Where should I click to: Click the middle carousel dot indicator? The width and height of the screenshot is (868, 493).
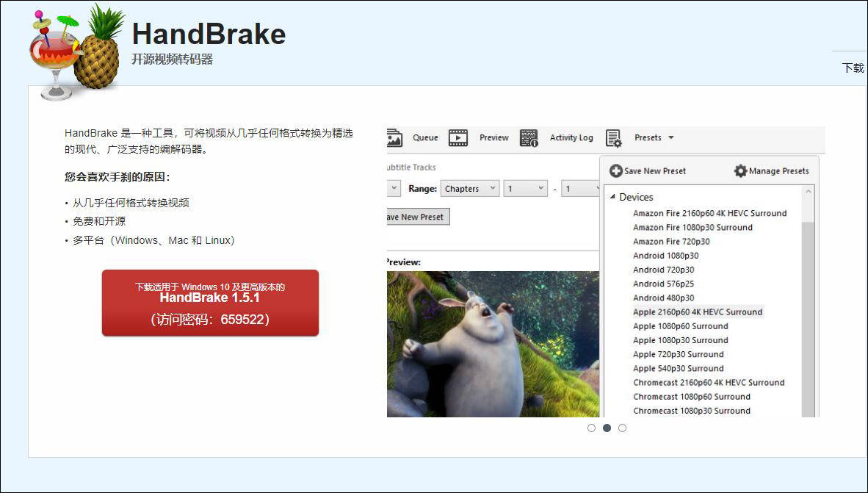tap(607, 428)
